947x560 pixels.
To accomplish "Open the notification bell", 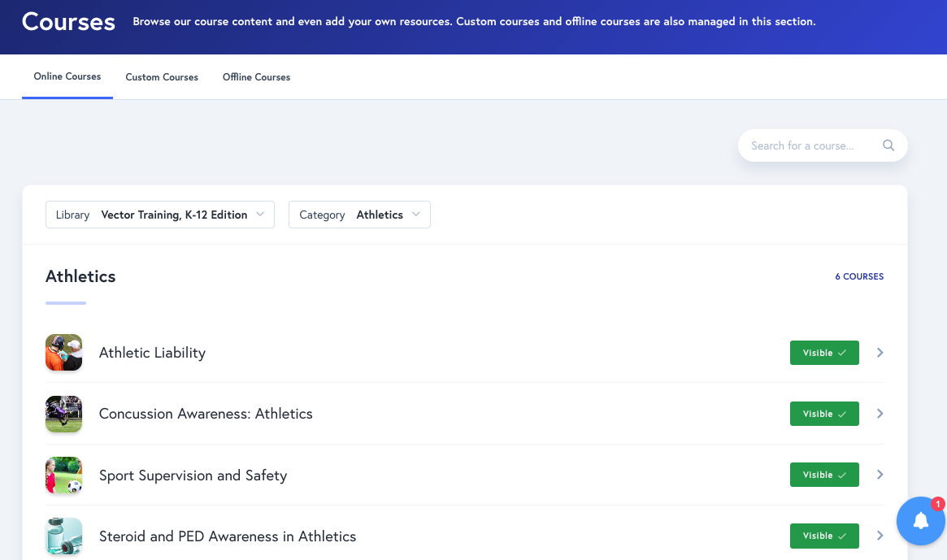I will point(920,521).
